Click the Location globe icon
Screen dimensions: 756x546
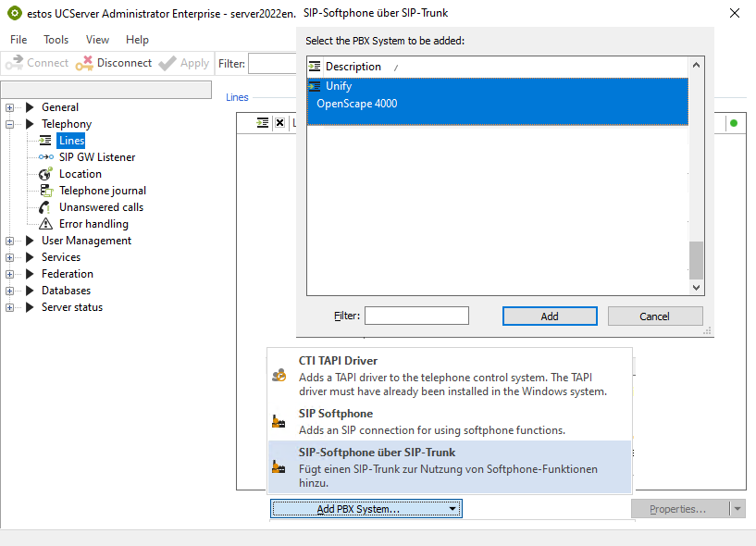[x=45, y=174]
